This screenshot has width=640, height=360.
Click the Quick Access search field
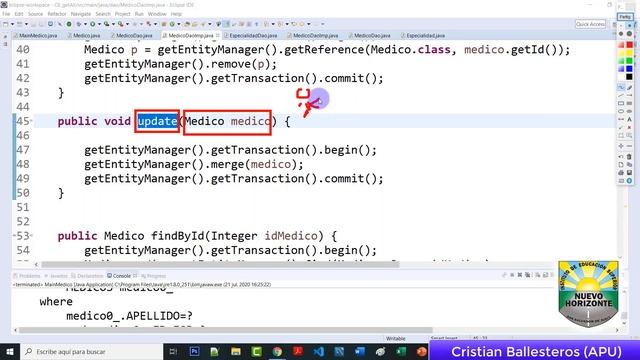590,24
